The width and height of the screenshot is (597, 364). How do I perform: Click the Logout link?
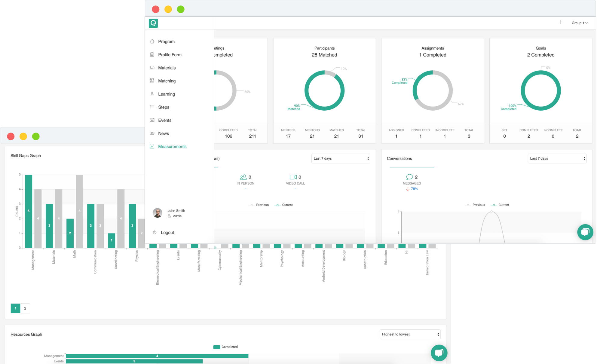(x=167, y=233)
